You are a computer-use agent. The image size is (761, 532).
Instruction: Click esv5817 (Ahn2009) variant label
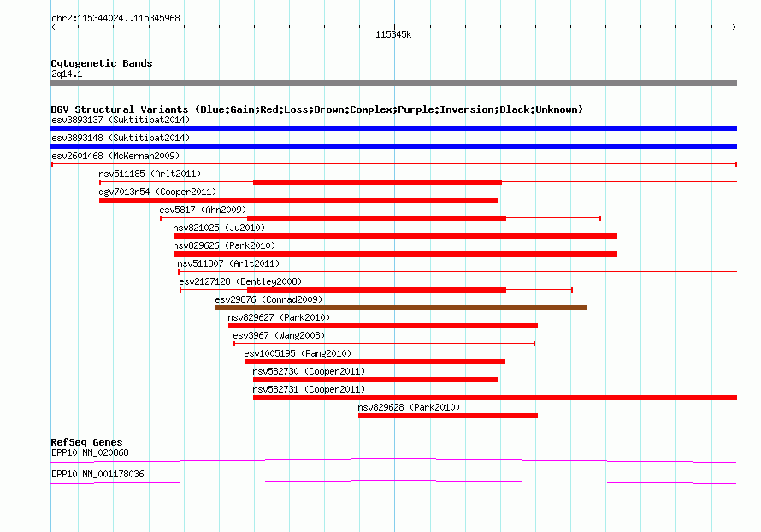tap(203, 210)
